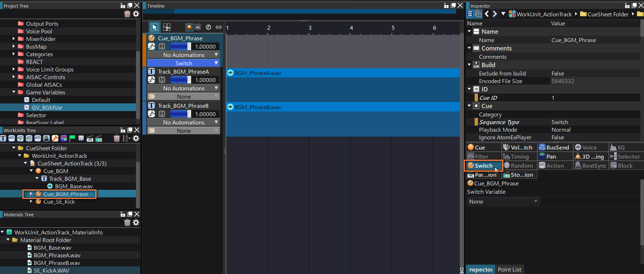
Task: Open the A-Z sort order menu in WorkUnits Tree
Action: (x=127, y=138)
